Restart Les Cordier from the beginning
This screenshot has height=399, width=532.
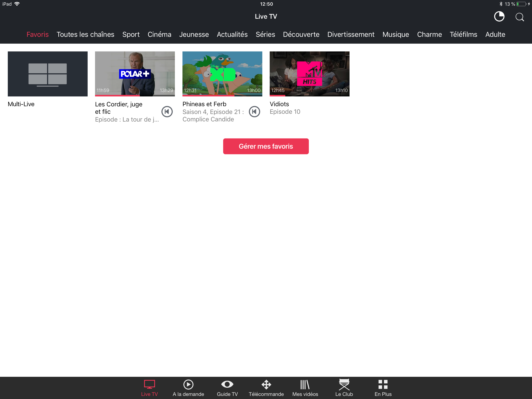[x=167, y=112]
